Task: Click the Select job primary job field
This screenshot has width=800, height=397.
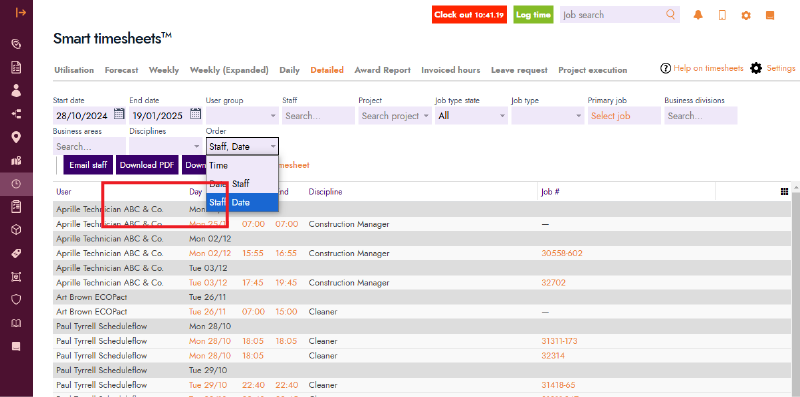Action: tap(624, 116)
